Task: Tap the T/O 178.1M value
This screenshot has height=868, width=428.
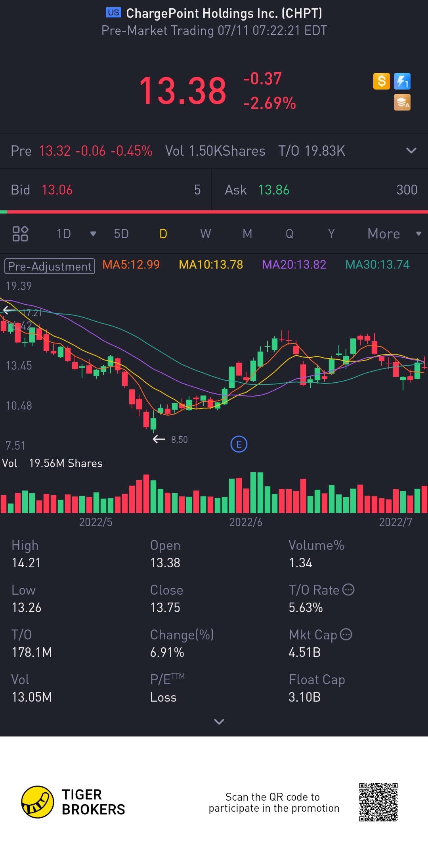Action: [32, 652]
